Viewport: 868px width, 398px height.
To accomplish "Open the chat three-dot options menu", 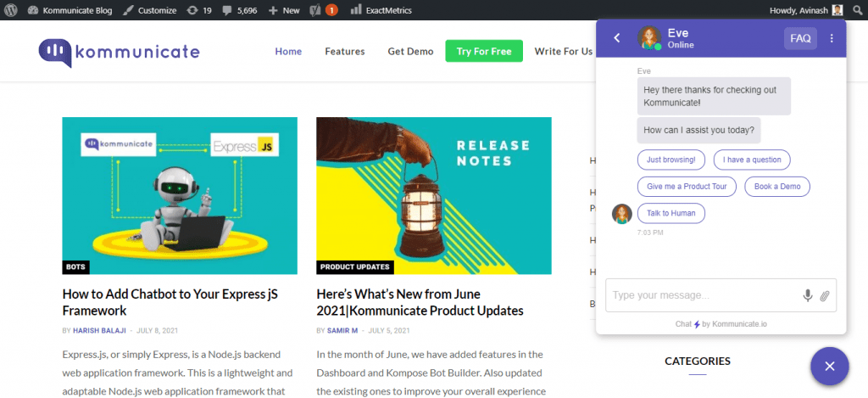I will [x=832, y=38].
